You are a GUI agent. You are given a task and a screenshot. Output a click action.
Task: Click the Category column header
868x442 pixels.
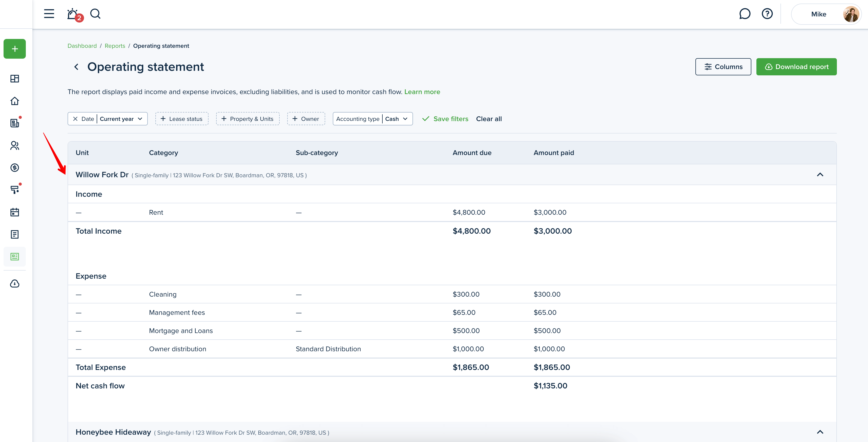pos(163,153)
